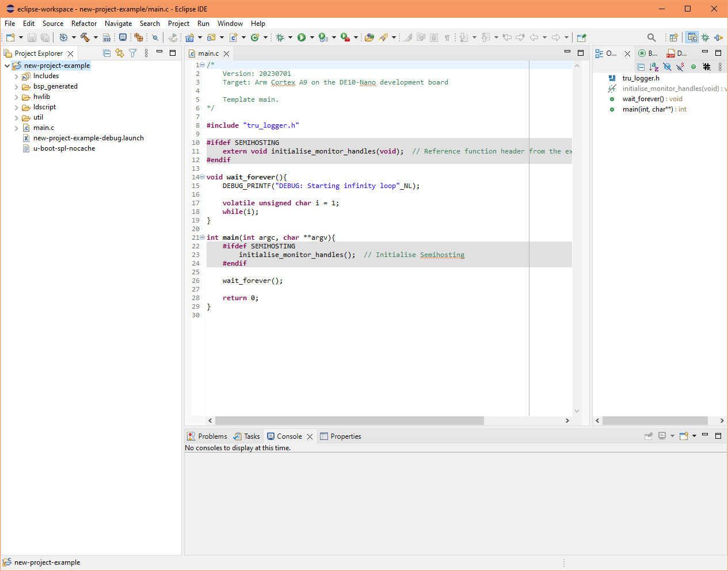This screenshot has width=728, height=571.
Task: Click the editor horizontal scrollbar
Action: [349, 420]
